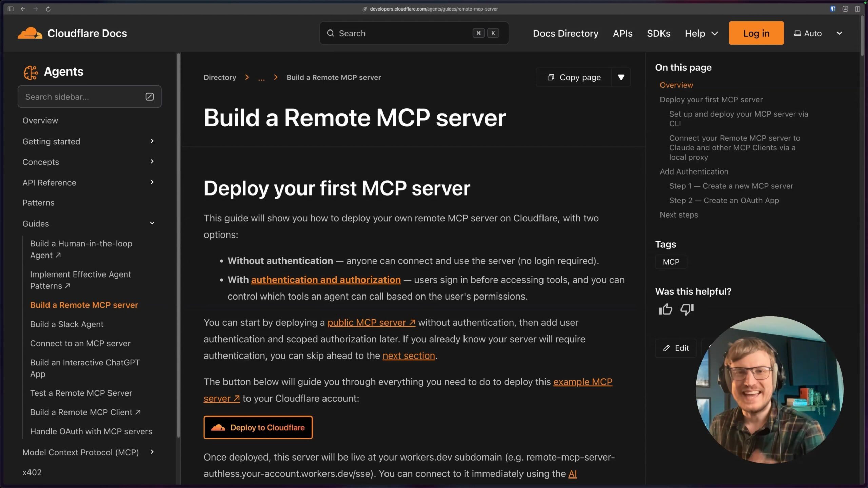
Task: Click the presenter webcam thumbnail
Action: [769, 390]
